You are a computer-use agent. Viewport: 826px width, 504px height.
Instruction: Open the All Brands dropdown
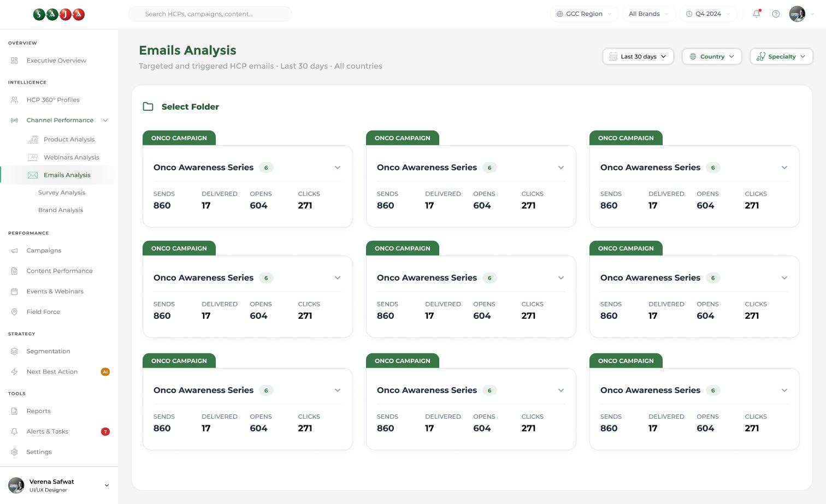[649, 14]
